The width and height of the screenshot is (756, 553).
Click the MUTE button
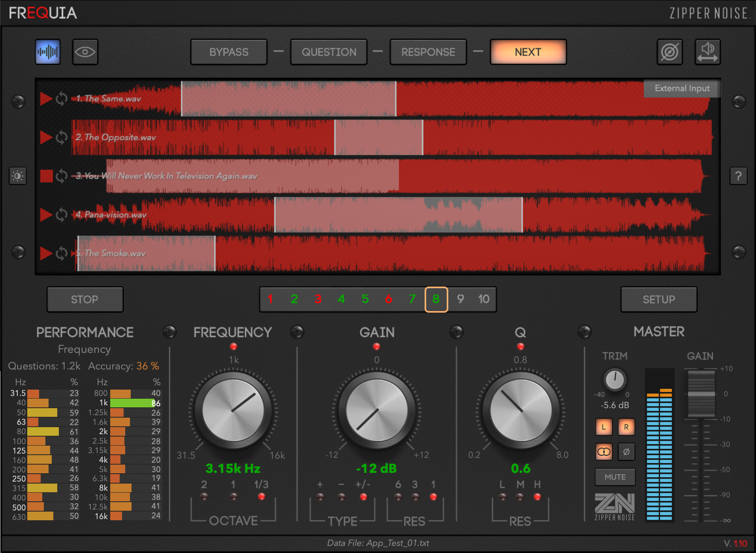615,477
